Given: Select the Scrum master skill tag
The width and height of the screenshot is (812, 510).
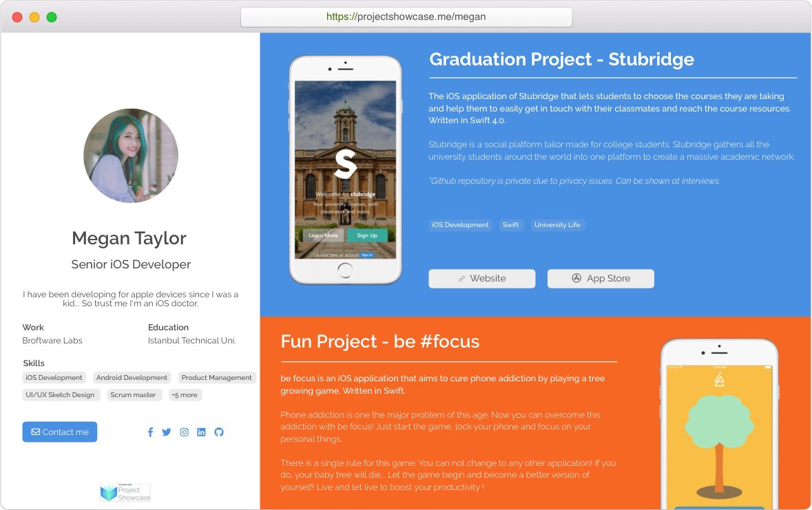Looking at the screenshot, I should coord(133,394).
